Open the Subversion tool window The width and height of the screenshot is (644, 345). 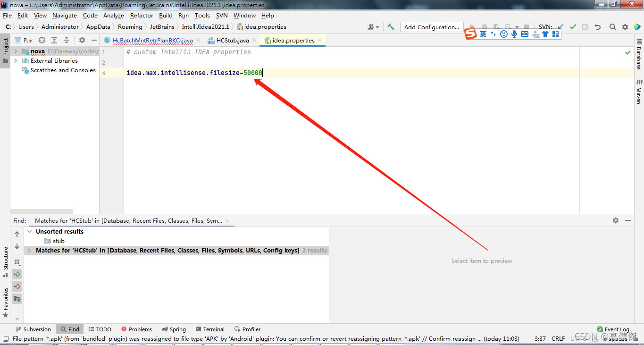coord(33,329)
